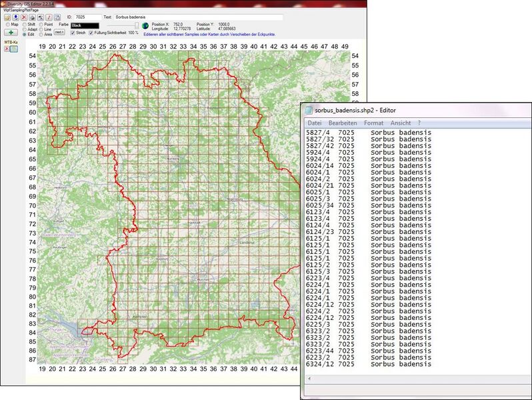Click the next button

pyautogui.click(x=59, y=32)
